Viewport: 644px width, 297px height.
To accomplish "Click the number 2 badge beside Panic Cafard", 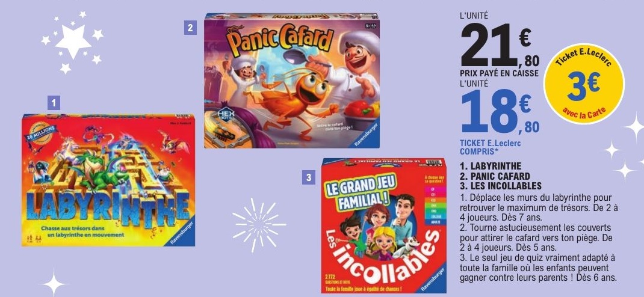I will pyautogui.click(x=190, y=28).
